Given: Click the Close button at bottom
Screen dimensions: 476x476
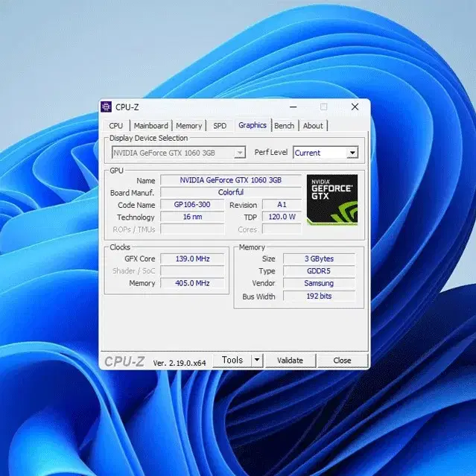Looking at the screenshot, I should click(x=342, y=361).
